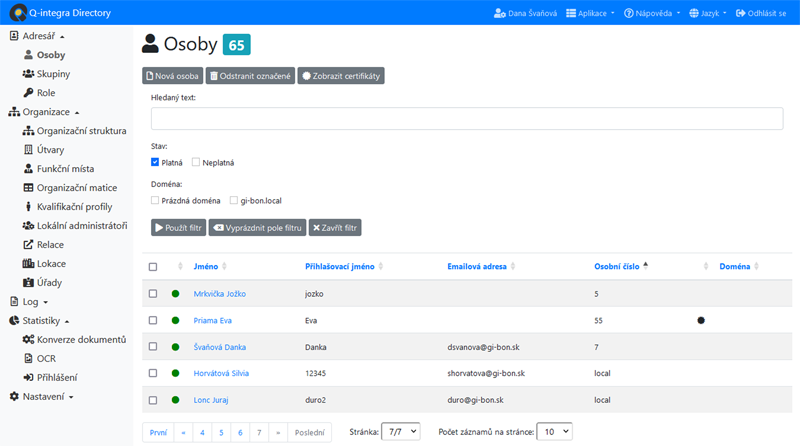800x446 pixels.
Task: Jump to the První page
Action: pos(158,432)
